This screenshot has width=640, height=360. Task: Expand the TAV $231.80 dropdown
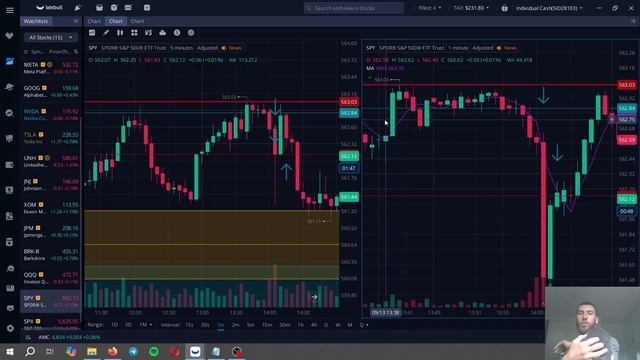pyautogui.click(x=471, y=8)
